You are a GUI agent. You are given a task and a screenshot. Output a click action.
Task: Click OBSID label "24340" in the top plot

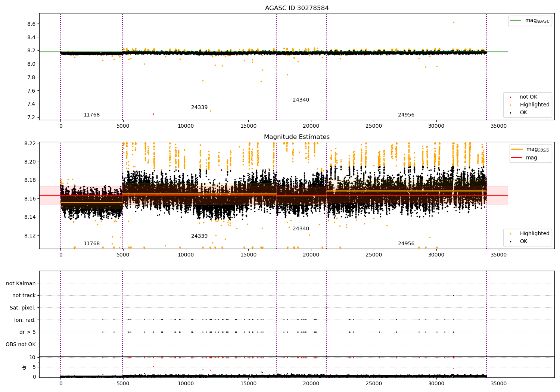point(301,100)
